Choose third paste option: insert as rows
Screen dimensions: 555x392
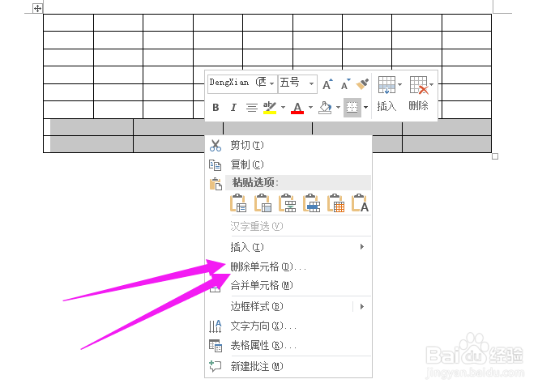coord(288,203)
